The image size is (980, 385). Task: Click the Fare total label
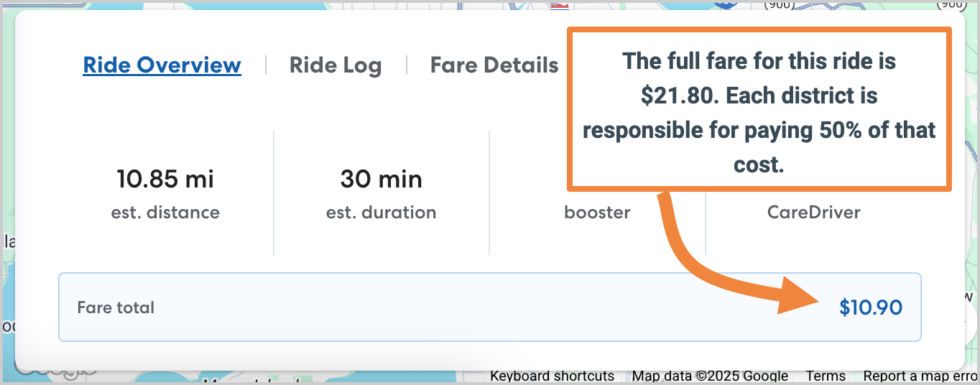tap(116, 307)
